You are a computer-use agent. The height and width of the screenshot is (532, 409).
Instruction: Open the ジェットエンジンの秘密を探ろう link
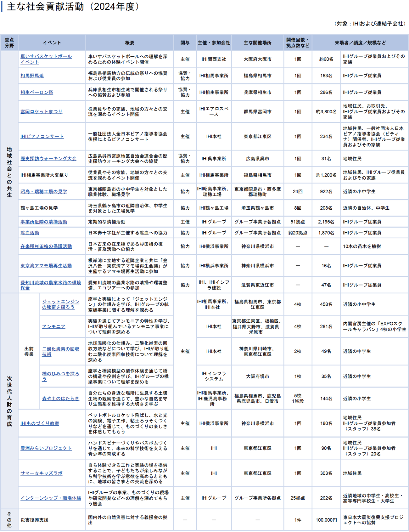pyautogui.click(x=61, y=304)
